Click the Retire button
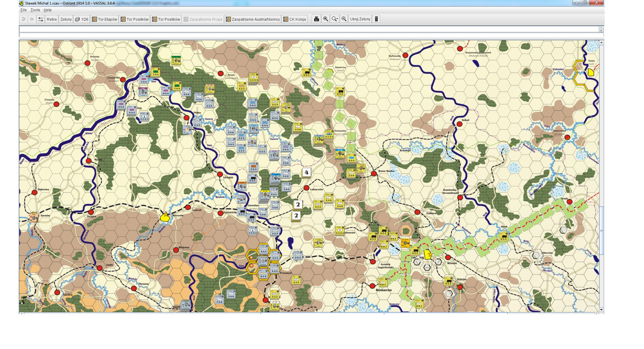Image resolution: width=644 pixels, height=349 pixels. click(x=52, y=19)
